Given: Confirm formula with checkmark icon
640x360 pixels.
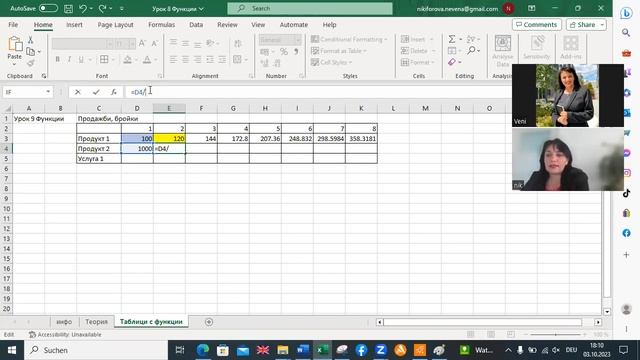Looking at the screenshot, I should point(96,92).
